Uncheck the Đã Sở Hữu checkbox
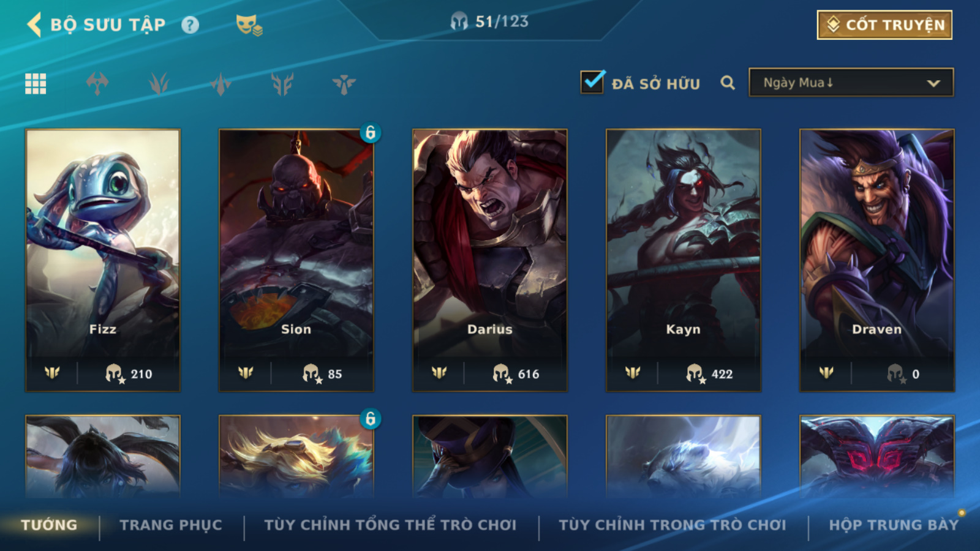The image size is (980, 551). pos(592,82)
